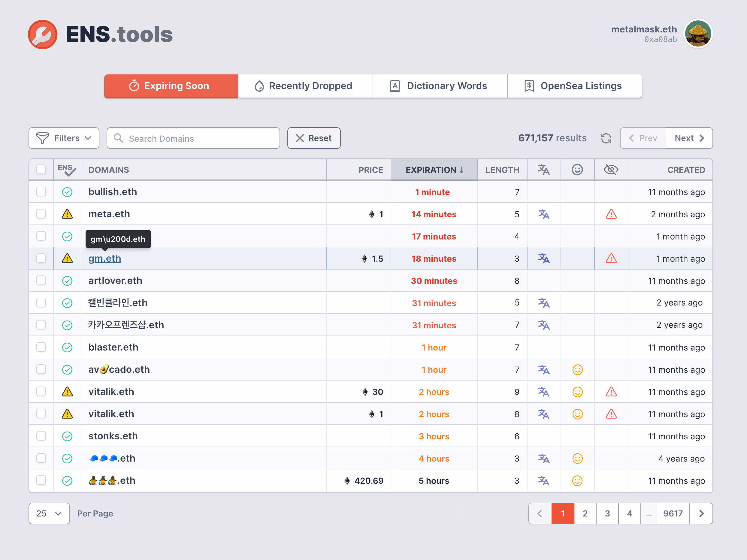The width and height of the screenshot is (747, 560).
Task: Check the stonks.eth row checkbox
Action: [x=41, y=436]
